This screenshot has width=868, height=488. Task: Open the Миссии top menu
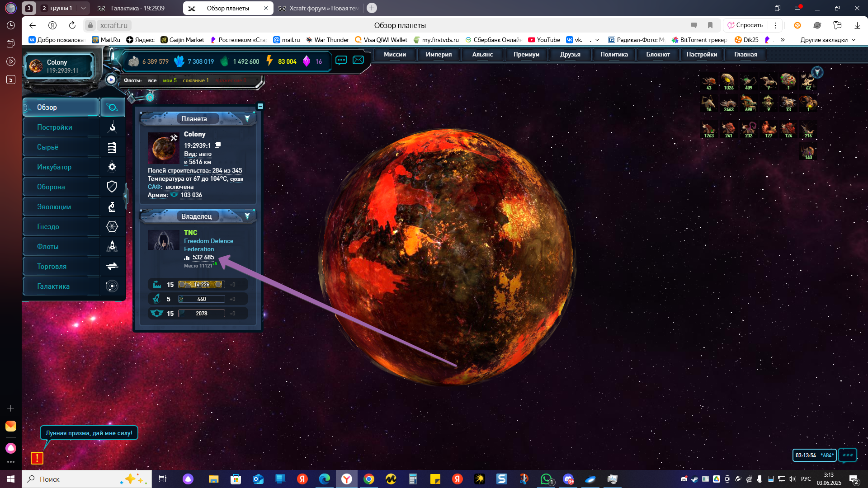[395, 54]
